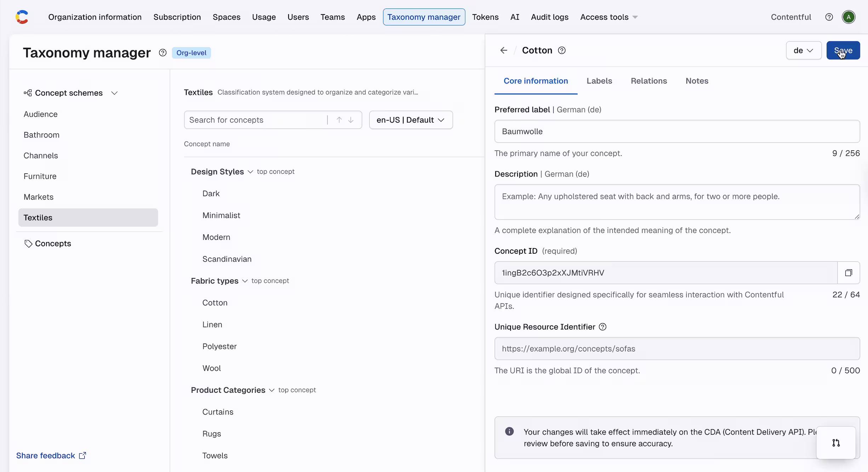
Task: Collapse the Concept schemes section chevron
Action: click(x=114, y=93)
